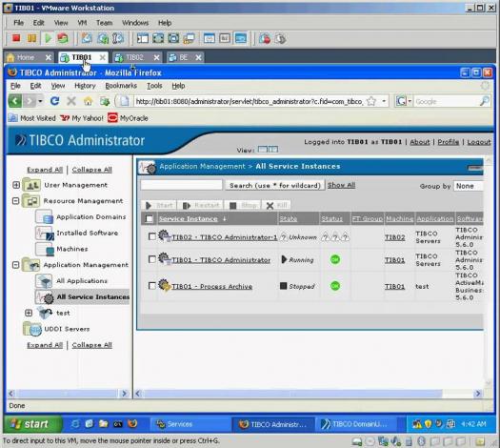500x448 pixels.
Task: Switch to the TIB02 VM tab
Action: point(136,57)
